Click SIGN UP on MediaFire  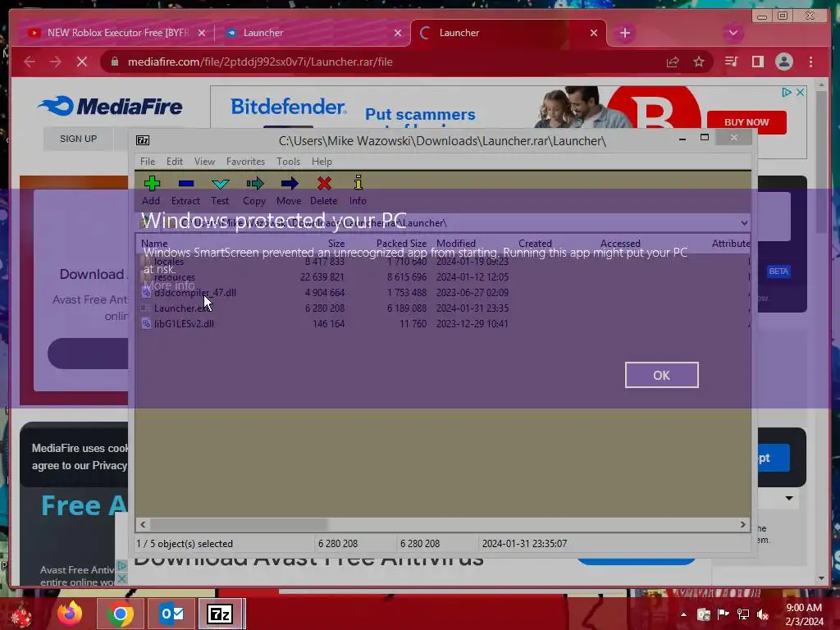[x=78, y=139]
